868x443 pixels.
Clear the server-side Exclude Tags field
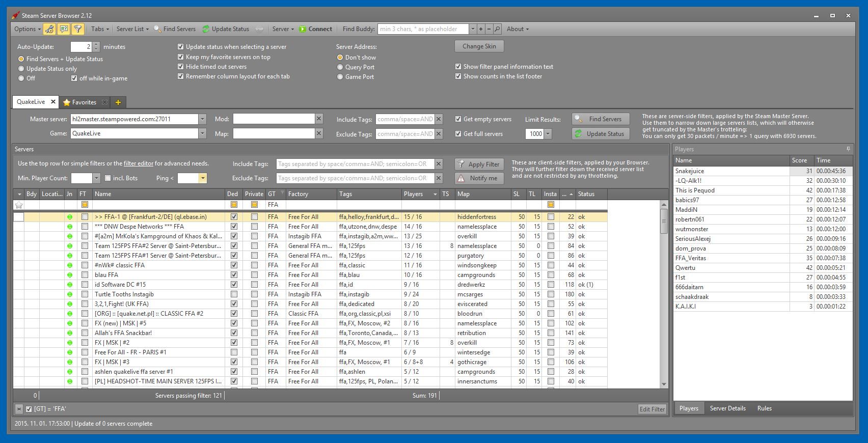(439, 134)
